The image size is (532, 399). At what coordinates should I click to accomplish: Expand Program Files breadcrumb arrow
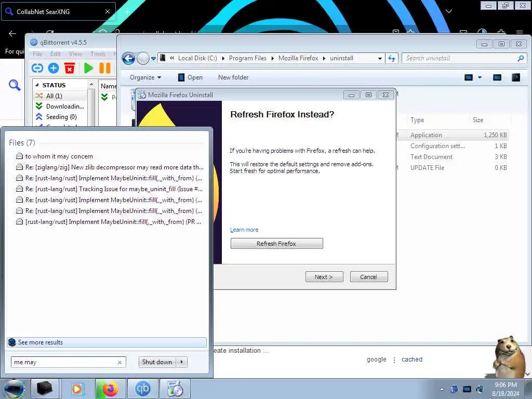(x=272, y=58)
